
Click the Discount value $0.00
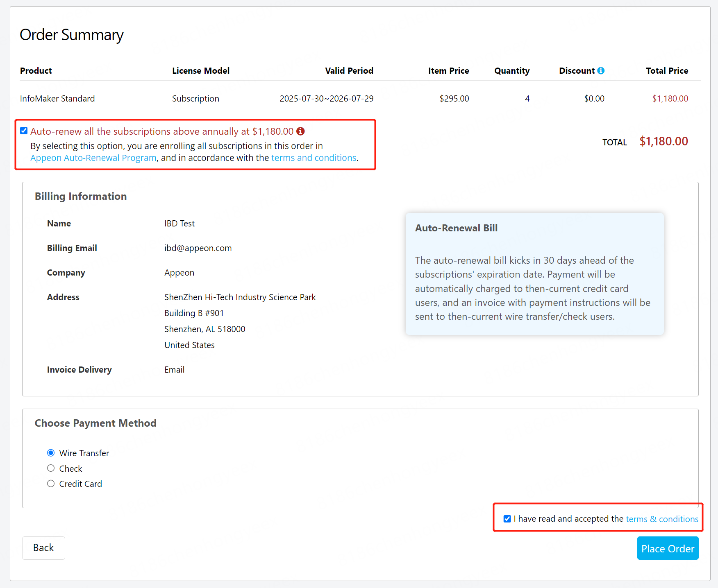595,99
